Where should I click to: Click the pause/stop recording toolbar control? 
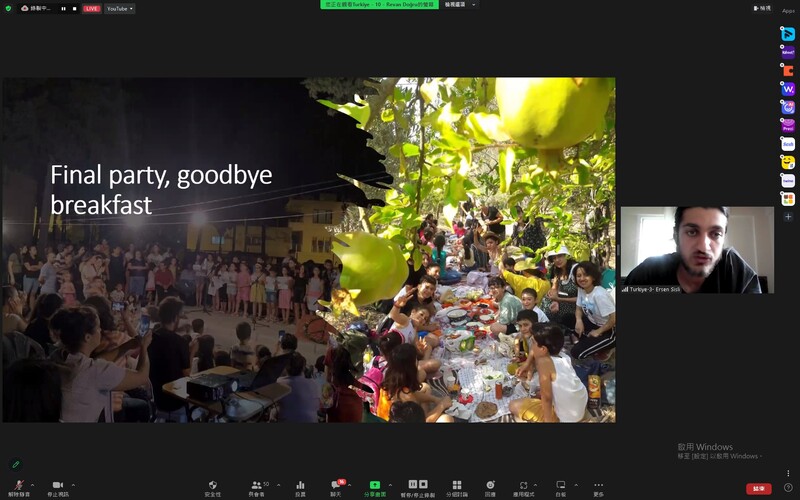click(418, 488)
